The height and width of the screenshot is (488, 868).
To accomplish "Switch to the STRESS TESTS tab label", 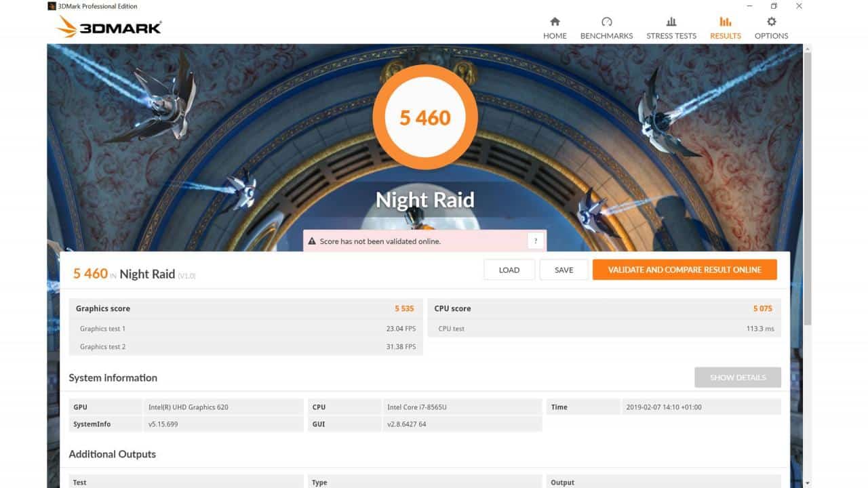I will coord(671,36).
